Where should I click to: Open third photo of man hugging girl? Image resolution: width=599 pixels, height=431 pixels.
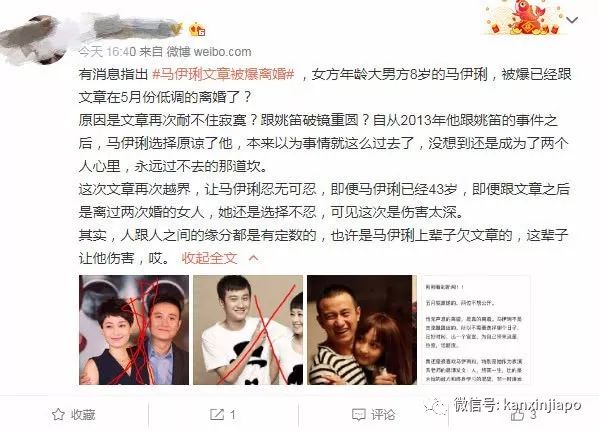click(362, 330)
